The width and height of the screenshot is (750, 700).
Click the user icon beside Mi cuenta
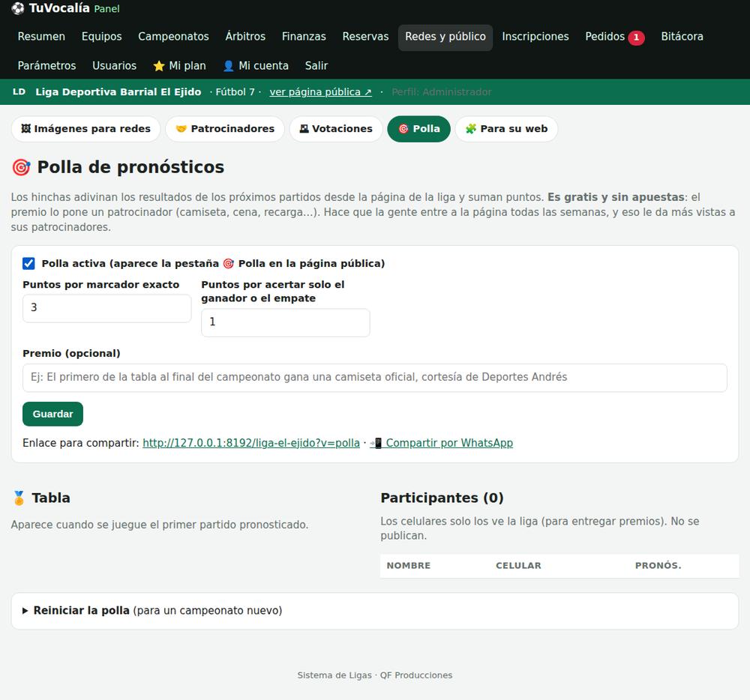click(229, 66)
